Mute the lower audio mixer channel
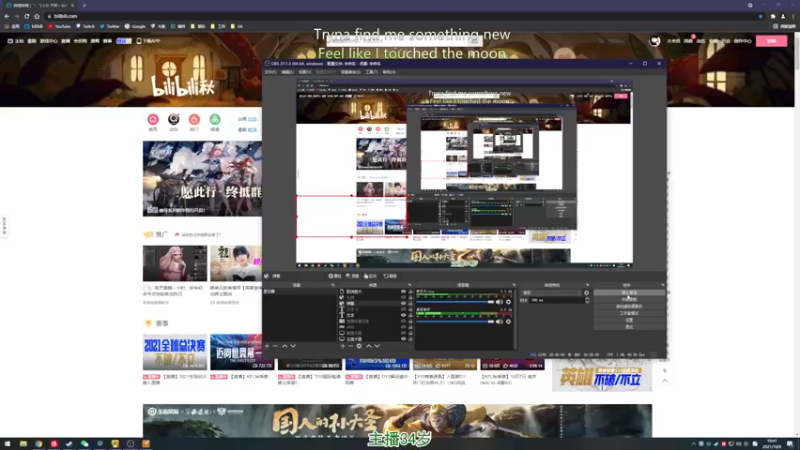The height and width of the screenshot is (450, 800). tap(499, 321)
